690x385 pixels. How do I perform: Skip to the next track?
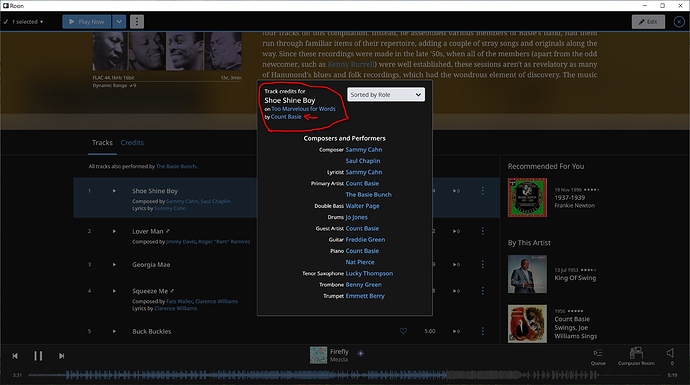(62, 356)
